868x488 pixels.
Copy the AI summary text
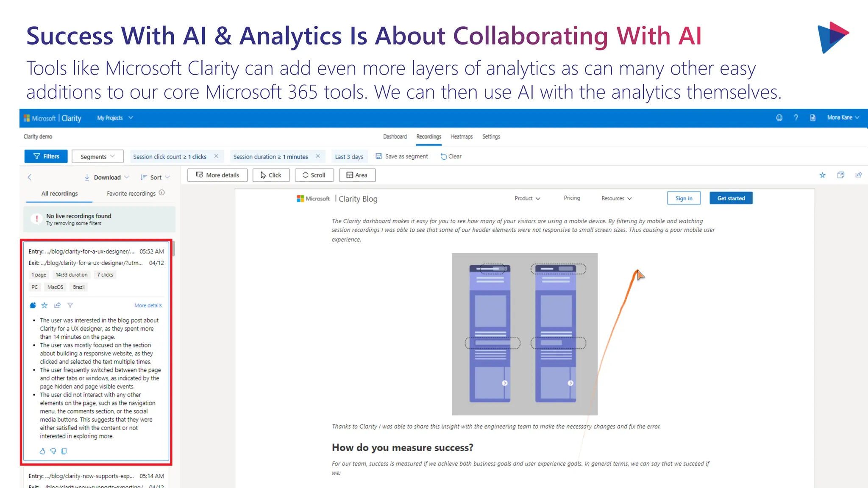[x=64, y=451]
